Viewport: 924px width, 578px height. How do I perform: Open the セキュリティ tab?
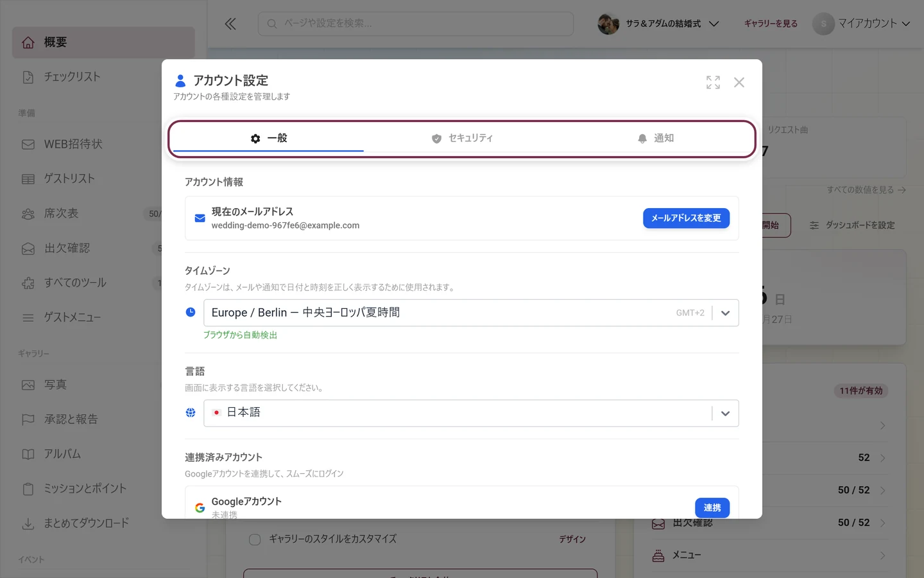click(x=462, y=138)
